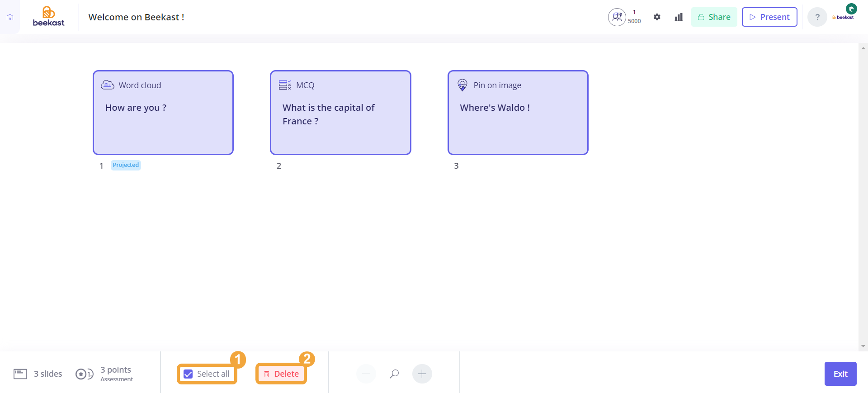Open the help question mark button
This screenshot has width=868, height=393.
click(x=817, y=17)
